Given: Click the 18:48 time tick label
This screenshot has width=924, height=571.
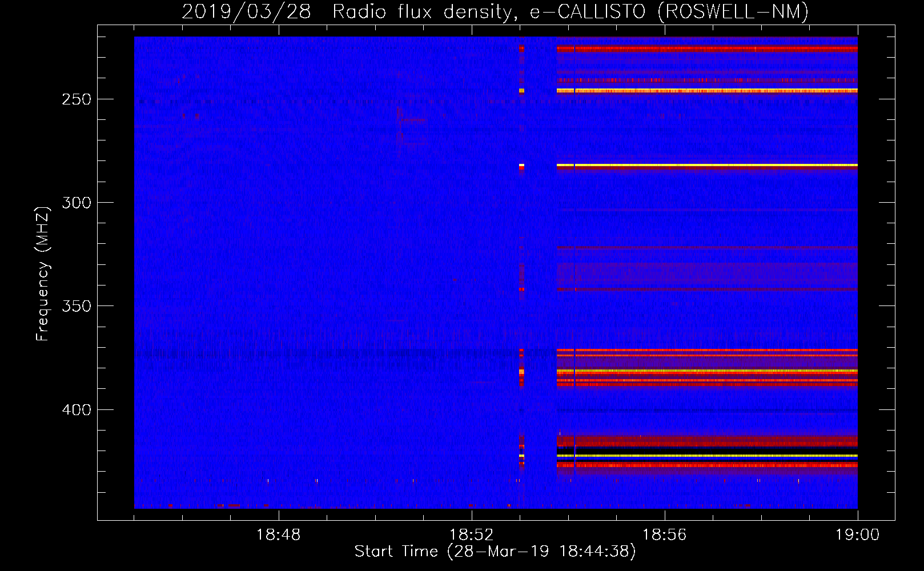Looking at the screenshot, I should coord(278,535).
